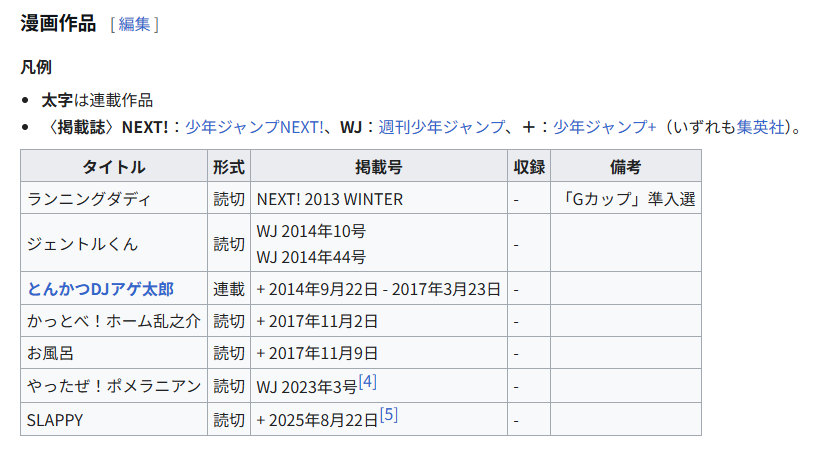Click the 収録 column header
834x454 pixels.
tap(528, 167)
